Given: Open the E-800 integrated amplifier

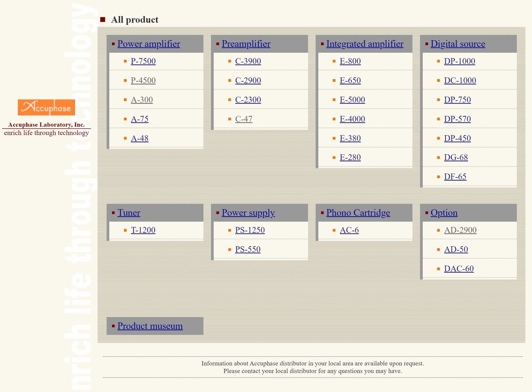Looking at the screenshot, I should 350,61.
